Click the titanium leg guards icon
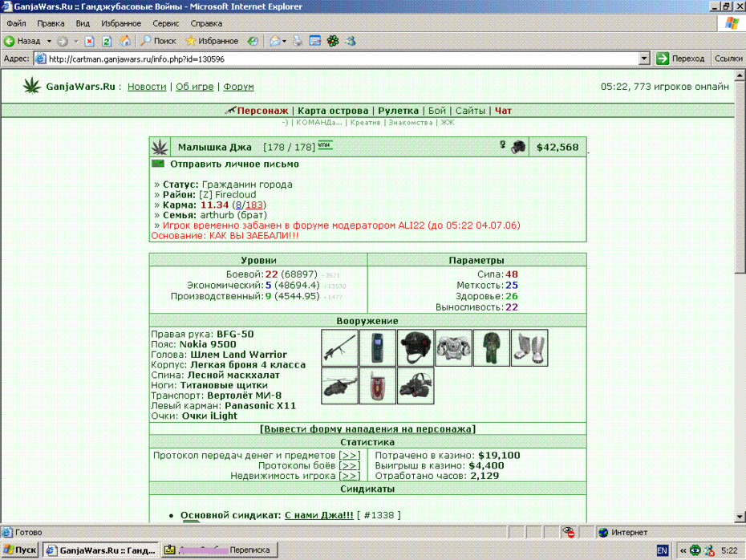746x560 pixels. (529, 348)
